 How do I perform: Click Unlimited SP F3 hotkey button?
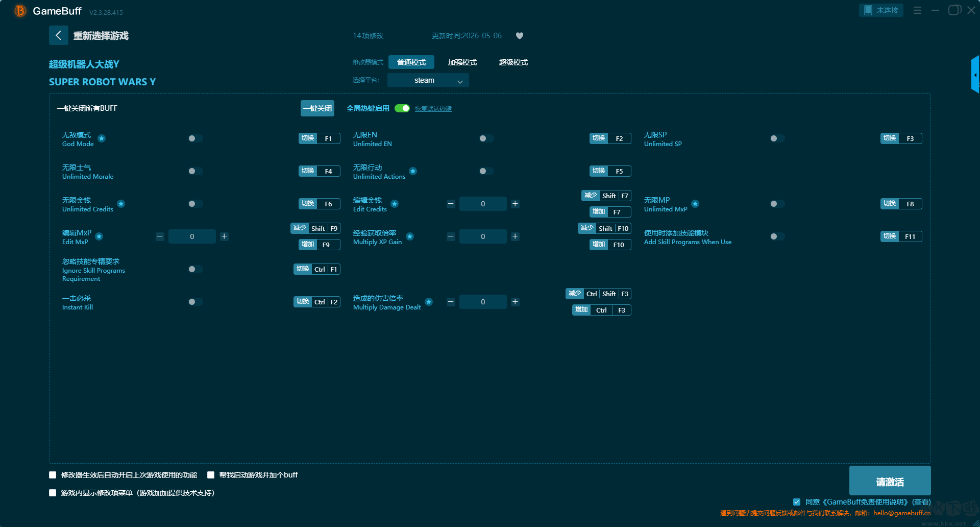pyautogui.click(x=901, y=138)
